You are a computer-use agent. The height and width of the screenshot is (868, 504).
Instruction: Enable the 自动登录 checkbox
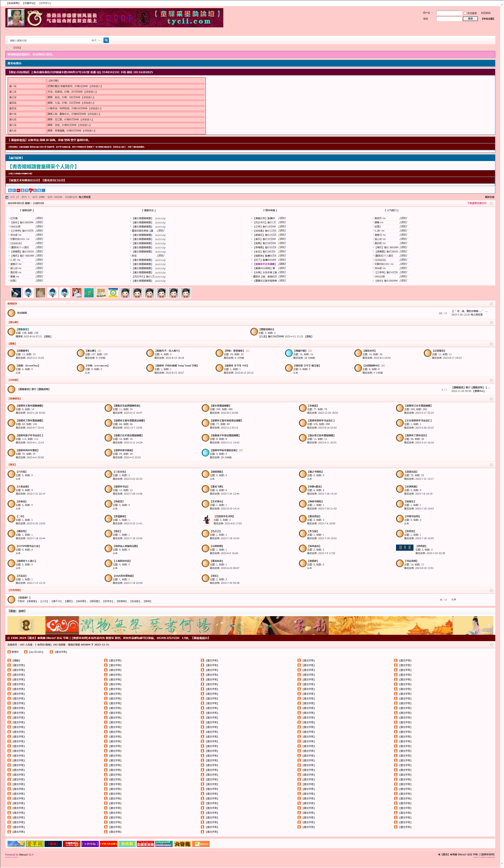pyautogui.click(x=465, y=13)
